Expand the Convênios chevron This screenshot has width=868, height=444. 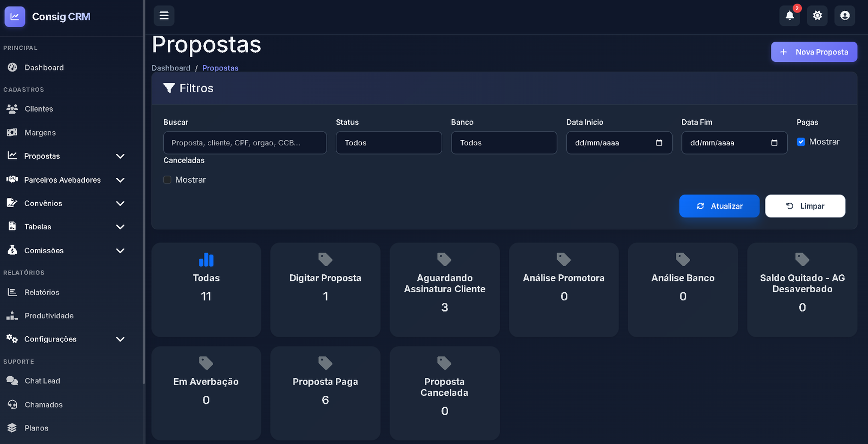pos(120,203)
